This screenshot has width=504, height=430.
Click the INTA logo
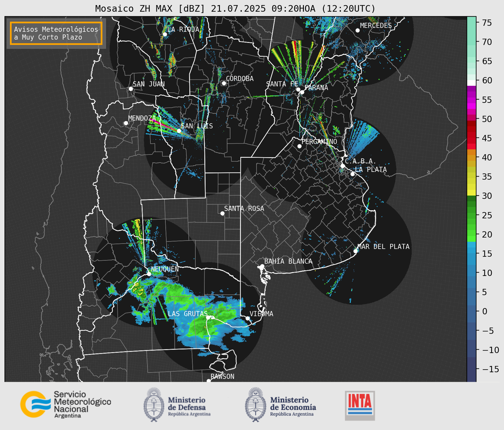[x=360, y=405]
